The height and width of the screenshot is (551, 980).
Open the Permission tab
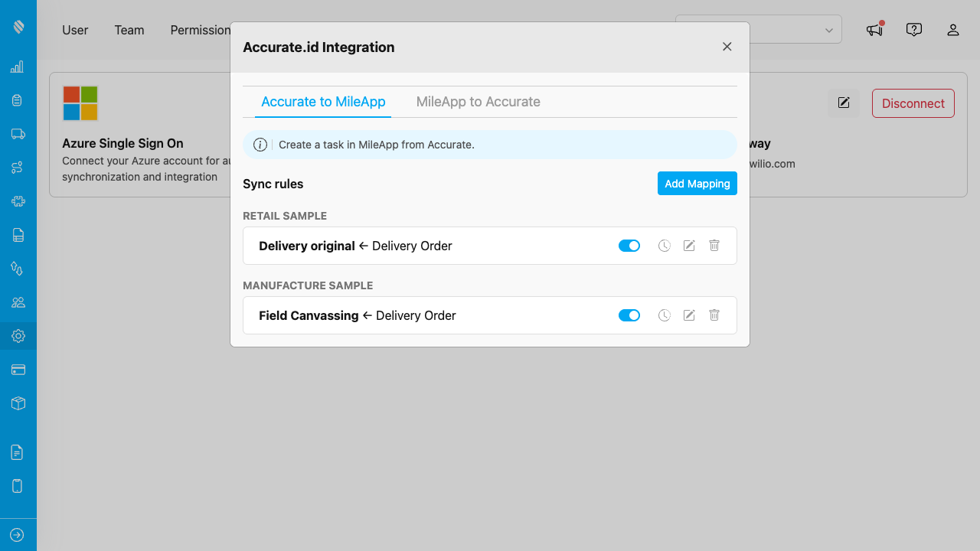coord(200,30)
